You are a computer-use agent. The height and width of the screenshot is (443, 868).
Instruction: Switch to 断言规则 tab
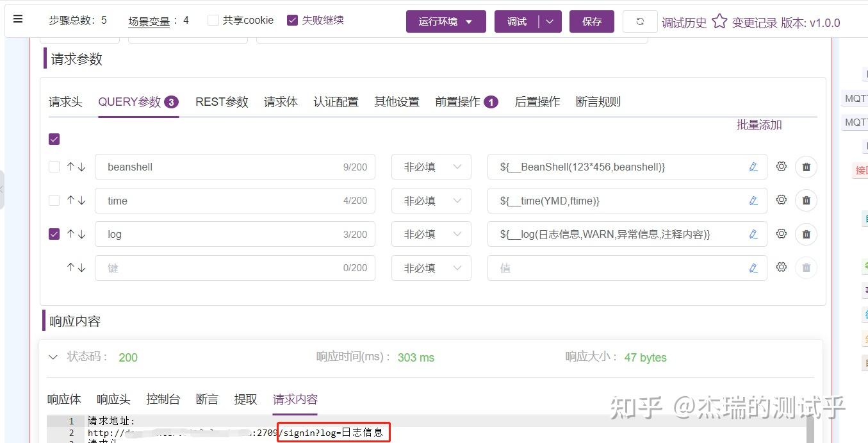(598, 102)
